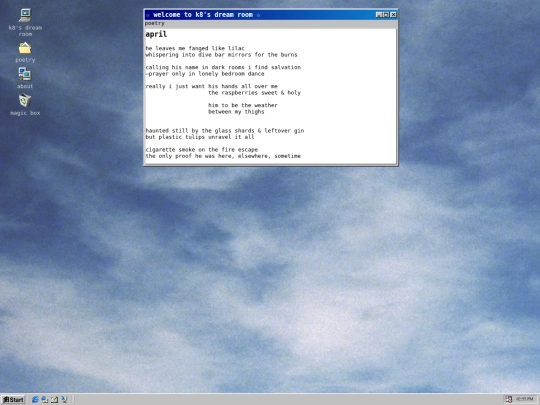Click the line 'calling his name in dark rooms i find salvation'

click(223, 68)
